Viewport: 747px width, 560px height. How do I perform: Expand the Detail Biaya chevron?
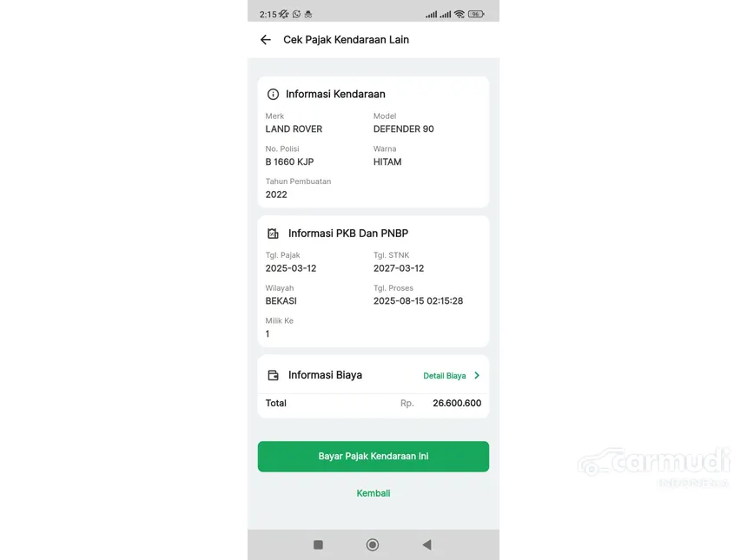point(477,376)
